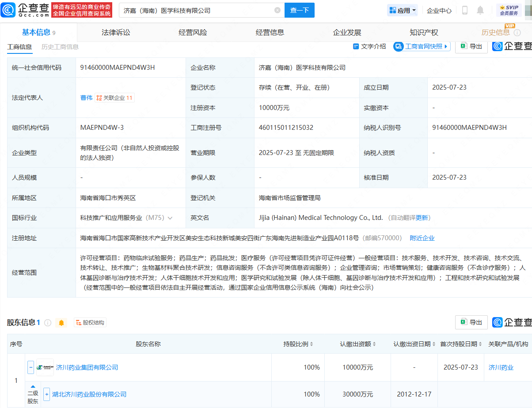Open the mobile phone app icon in the header
The height and width of the screenshot is (408, 532).
[465, 10]
